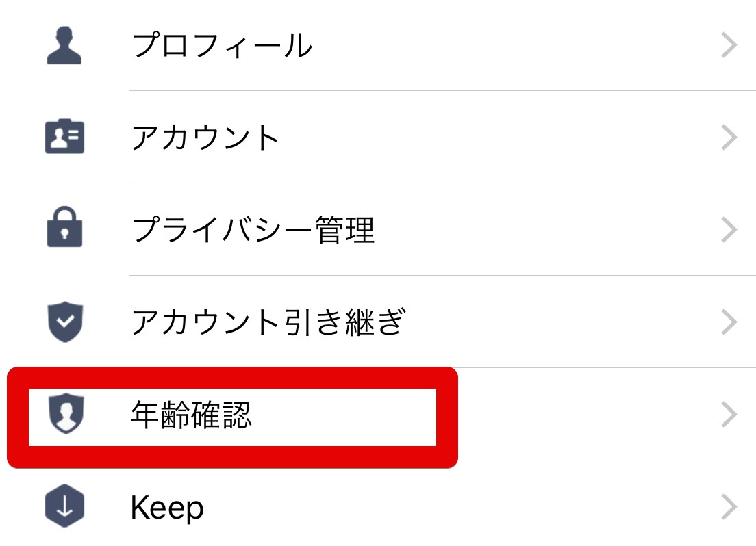756x546 pixels.
Task: Expand アカウント引き継ぎ via its chevron arrow
Action: click(x=729, y=322)
